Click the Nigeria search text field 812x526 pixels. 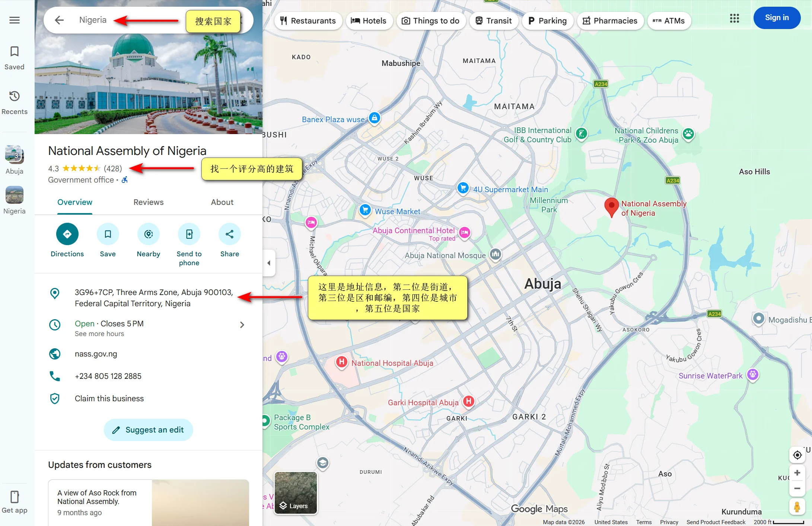click(93, 20)
